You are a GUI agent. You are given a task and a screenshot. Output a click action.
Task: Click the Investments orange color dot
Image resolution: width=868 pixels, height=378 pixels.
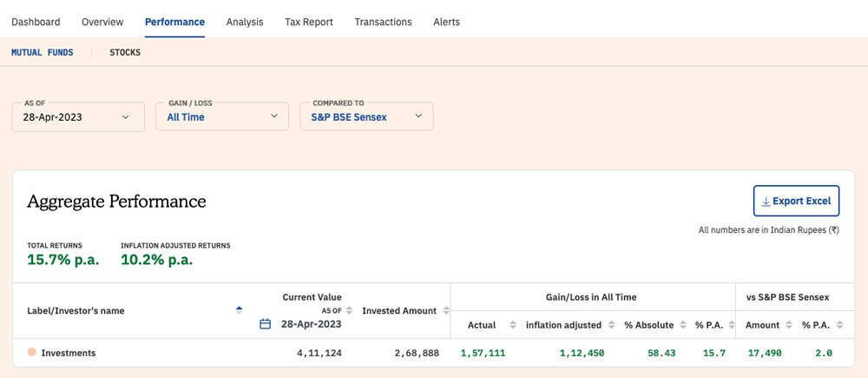pos(31,353)
